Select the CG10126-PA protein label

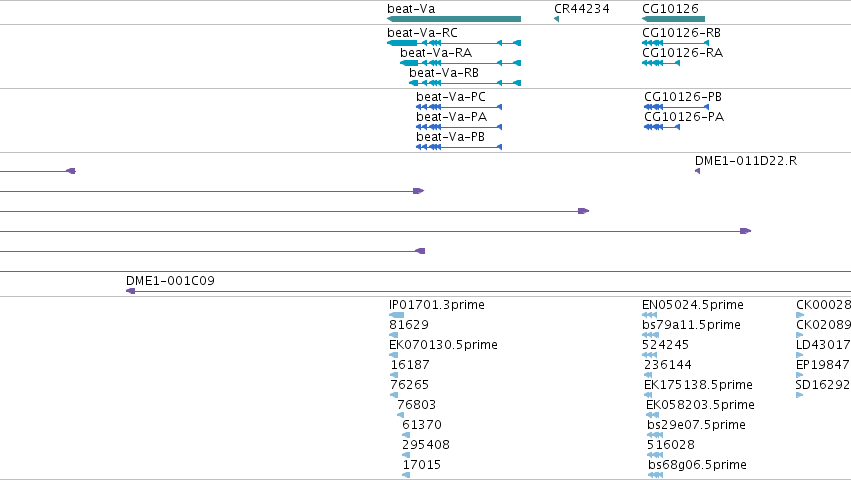pyautogui.click(x=684, y=117)
